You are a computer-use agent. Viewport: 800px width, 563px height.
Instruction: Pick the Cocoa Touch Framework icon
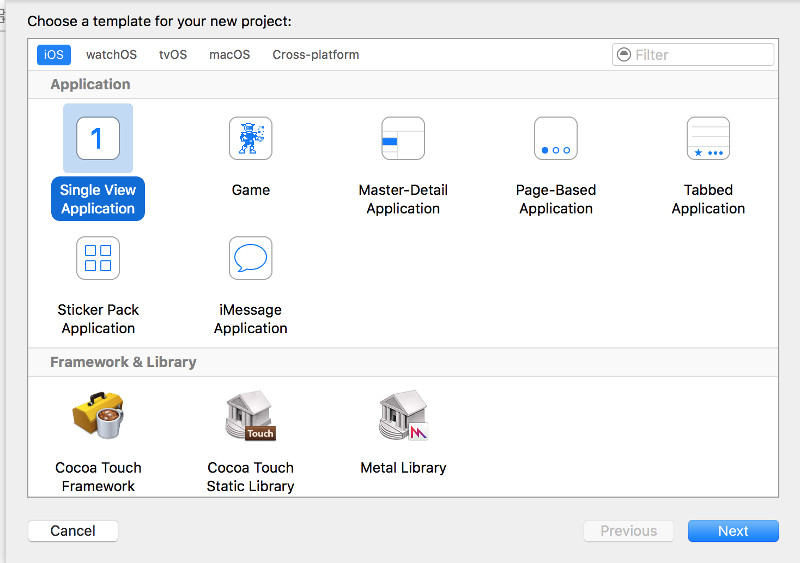98,416
